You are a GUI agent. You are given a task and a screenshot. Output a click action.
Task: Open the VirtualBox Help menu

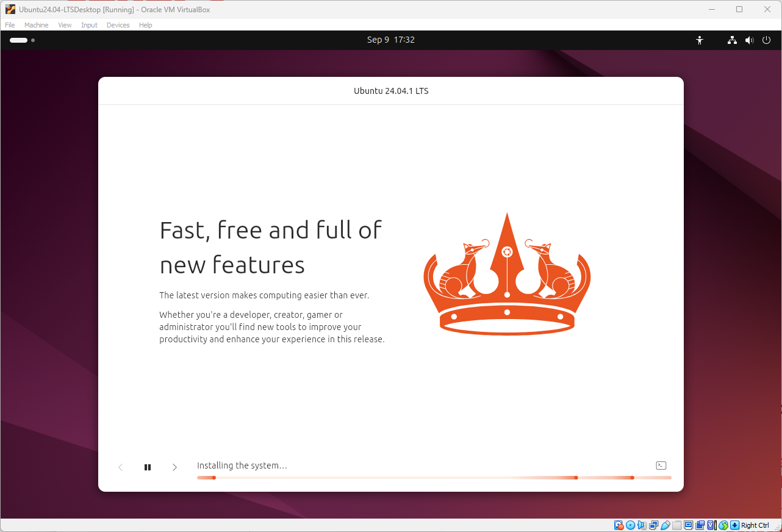(145, 25)
